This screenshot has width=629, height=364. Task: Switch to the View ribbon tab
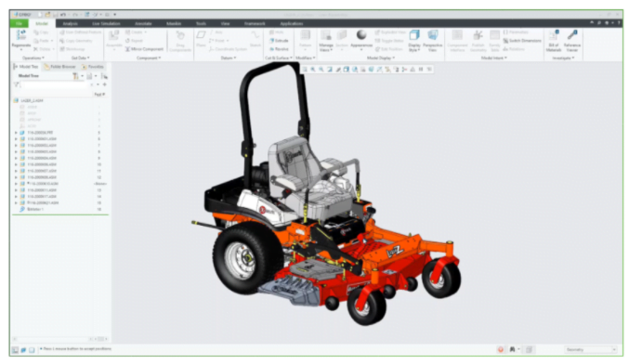tap(225, 23)
